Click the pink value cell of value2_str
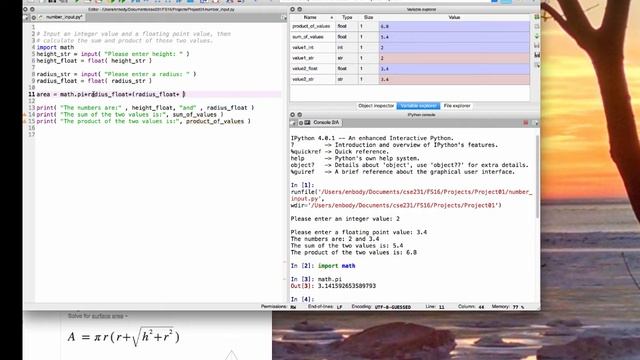 tap(454, 79)
